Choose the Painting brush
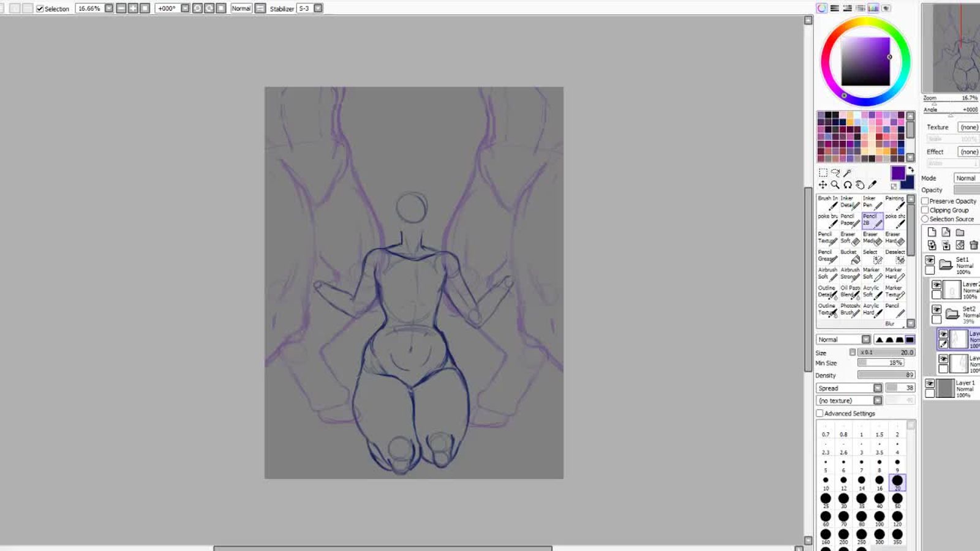The height and width of the screenshot is (551, 980). [895, 203]
